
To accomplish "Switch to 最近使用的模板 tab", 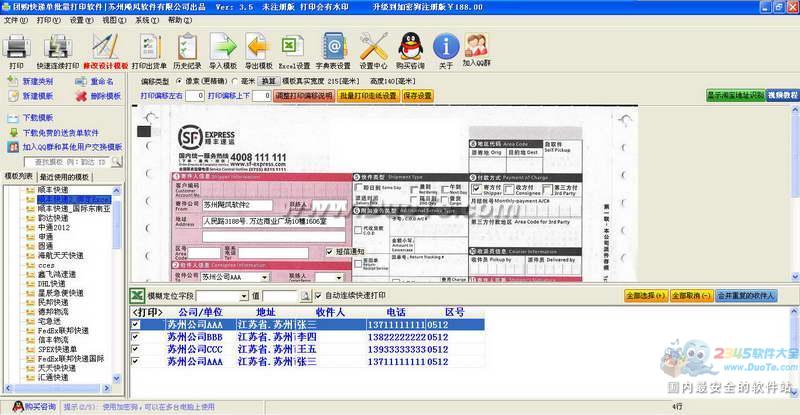I will (x=64, y=177).
